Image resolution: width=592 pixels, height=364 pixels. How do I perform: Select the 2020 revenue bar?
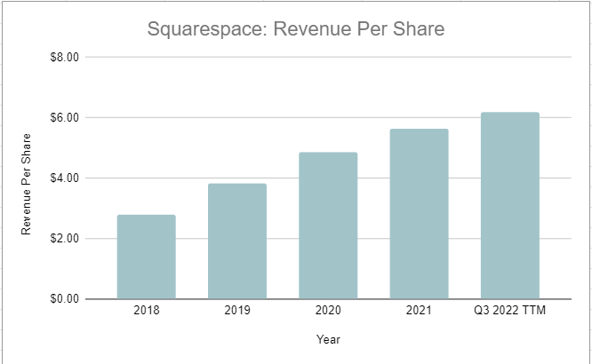point(328,226)
